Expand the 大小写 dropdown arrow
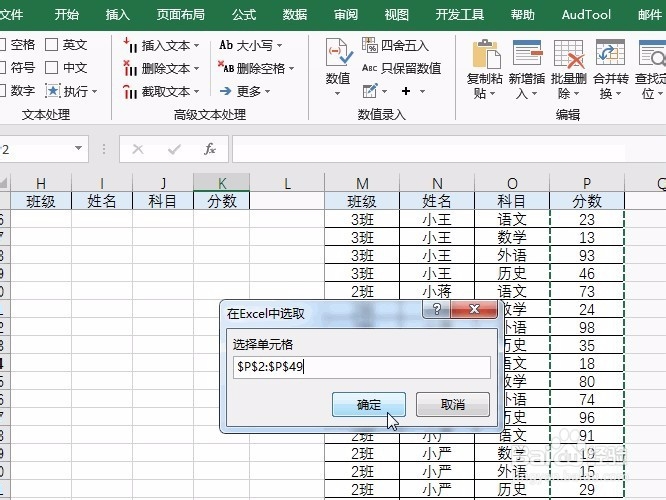This screenshot has width=666, height=500. [x=279, y=45]
